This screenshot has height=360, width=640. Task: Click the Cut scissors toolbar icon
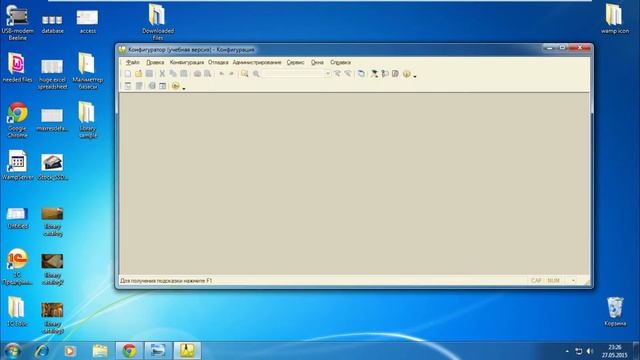coord(162,74)
